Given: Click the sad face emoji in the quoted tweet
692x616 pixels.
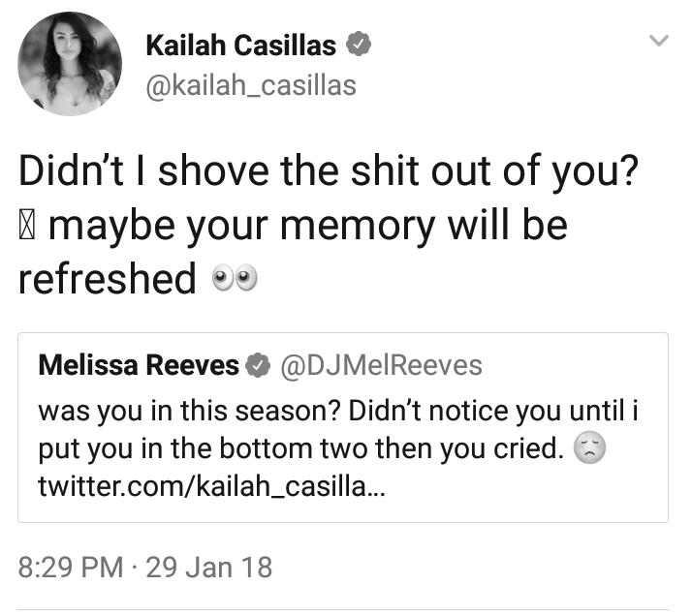Looking at the screenshot, I should tap(589, 447).
